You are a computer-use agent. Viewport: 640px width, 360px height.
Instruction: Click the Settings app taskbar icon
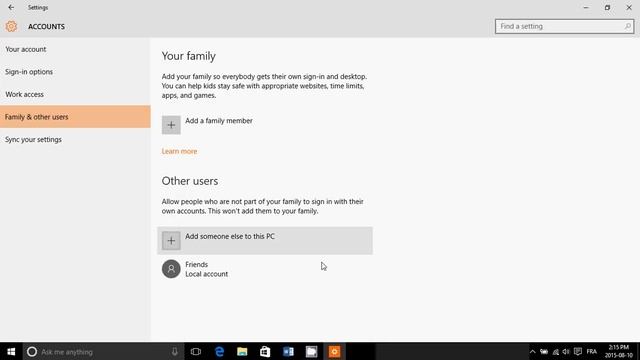pyautogui.click(x=334, y=351)
